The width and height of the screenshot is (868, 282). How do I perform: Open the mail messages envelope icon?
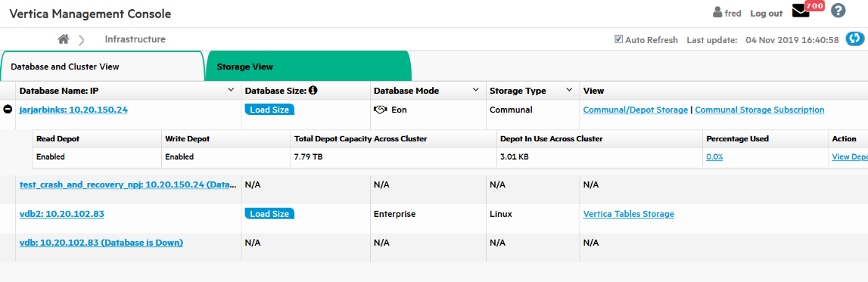tap(801, 11)
